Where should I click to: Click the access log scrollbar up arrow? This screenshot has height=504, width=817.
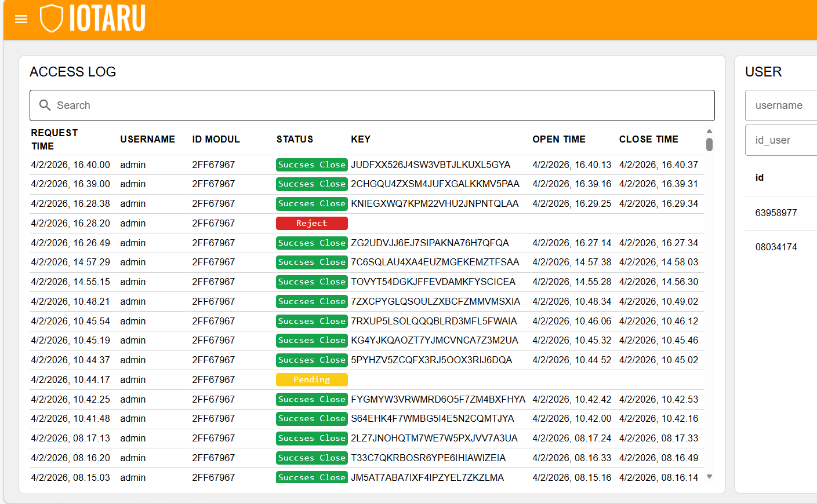pyautogui.click(x=709, y=132)
